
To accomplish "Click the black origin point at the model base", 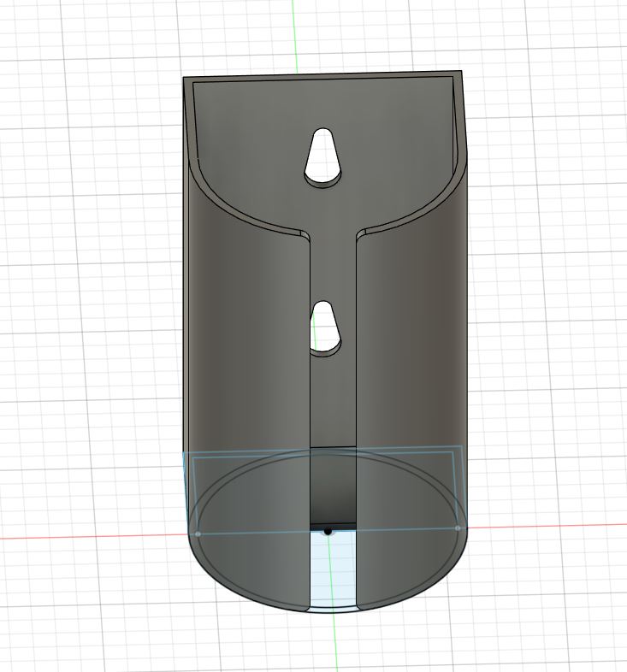I will (328, 532).
